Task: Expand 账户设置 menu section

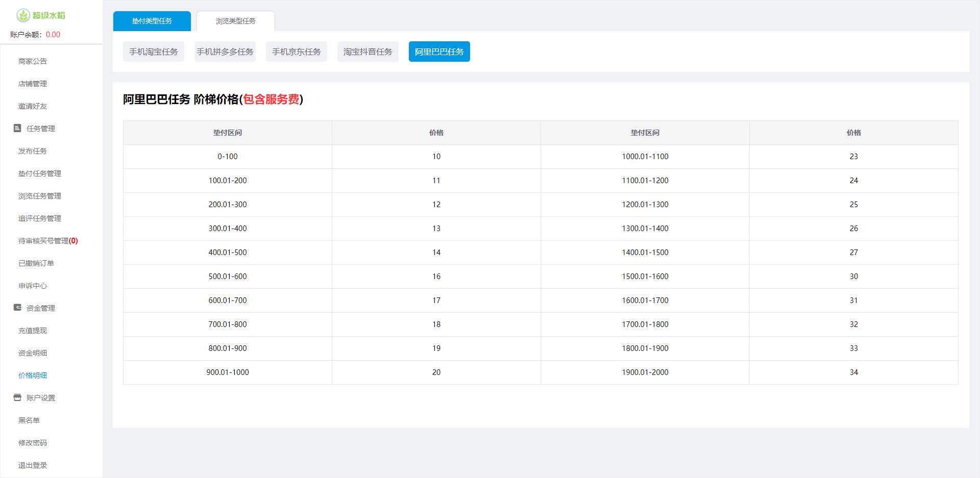Action: click(41, 398)
